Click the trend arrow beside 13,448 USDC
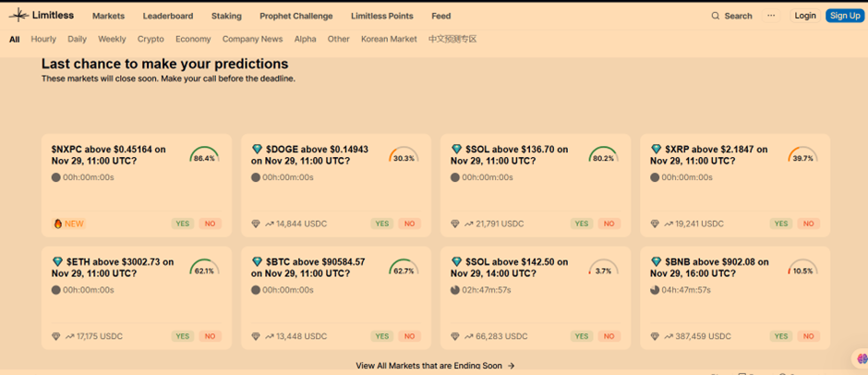 coord(270,336)
